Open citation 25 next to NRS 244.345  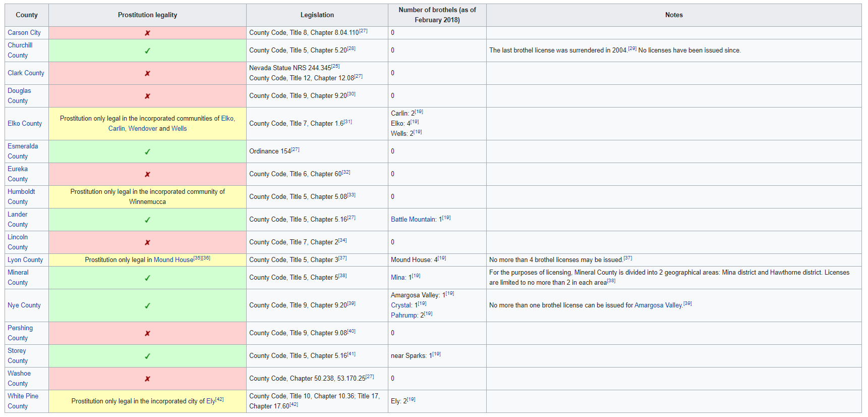click(335, 66)
